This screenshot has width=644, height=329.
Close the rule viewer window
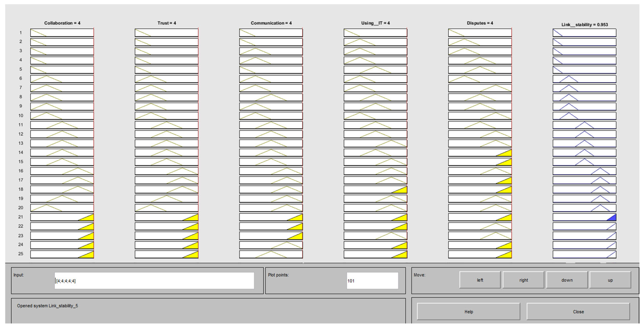(578, 312)
